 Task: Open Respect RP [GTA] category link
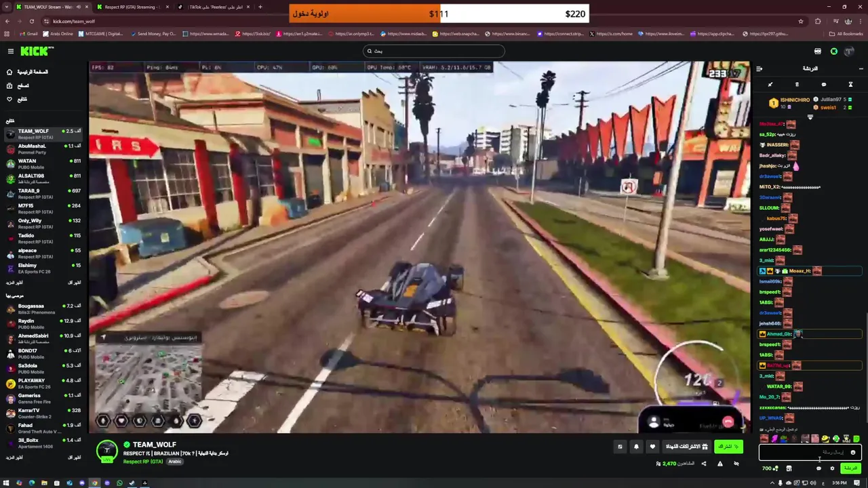click(143, 462)
